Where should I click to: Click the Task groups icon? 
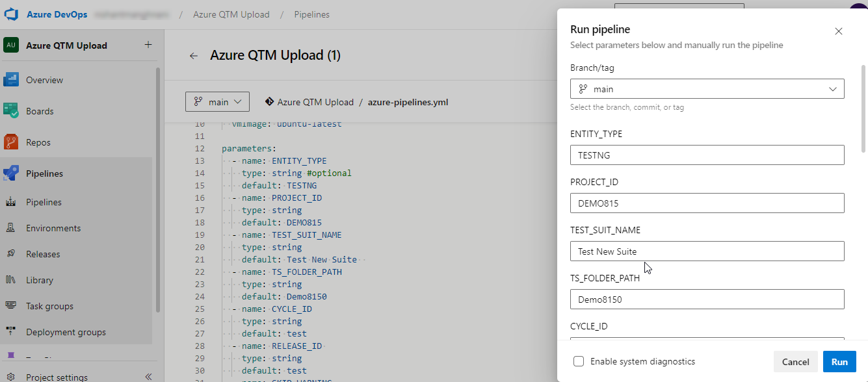coord(11,306)
